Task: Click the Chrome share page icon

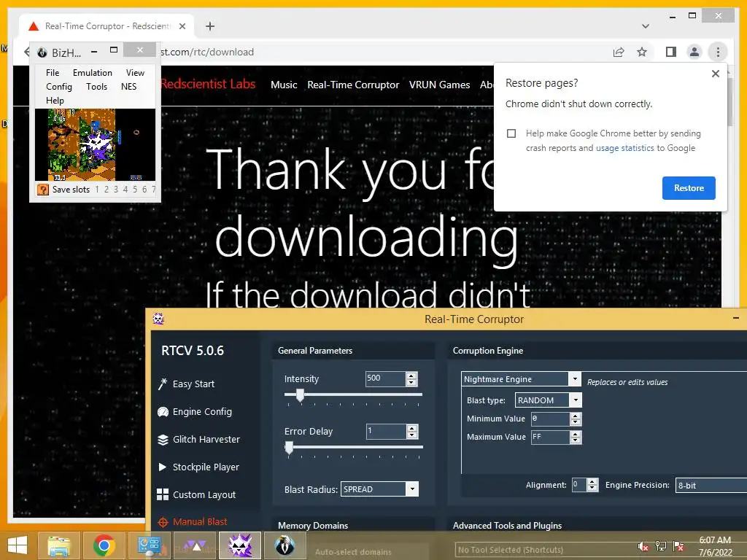Action: coord(619,52)
